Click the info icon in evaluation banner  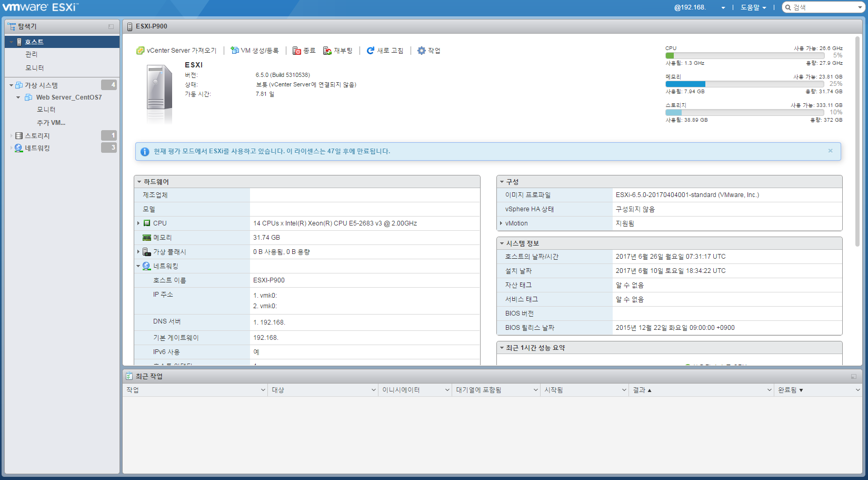(145, 151)
